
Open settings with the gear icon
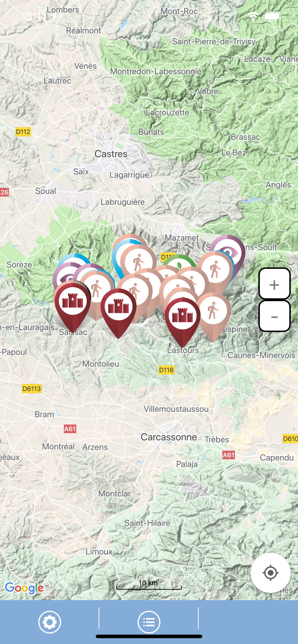50,622
